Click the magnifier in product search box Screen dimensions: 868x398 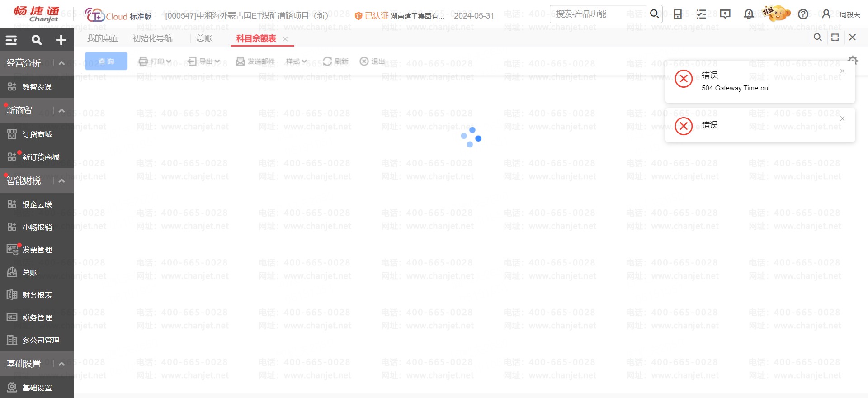point(654,14)
